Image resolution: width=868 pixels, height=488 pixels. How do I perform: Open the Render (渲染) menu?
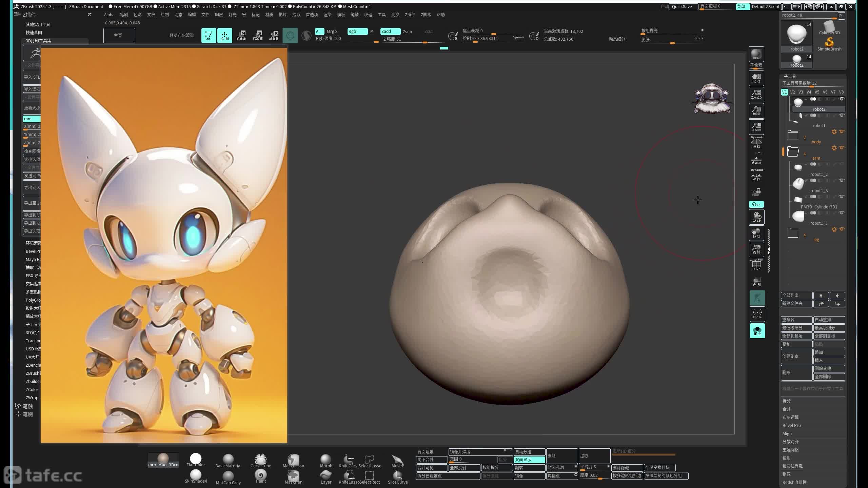tap(327, 15)
